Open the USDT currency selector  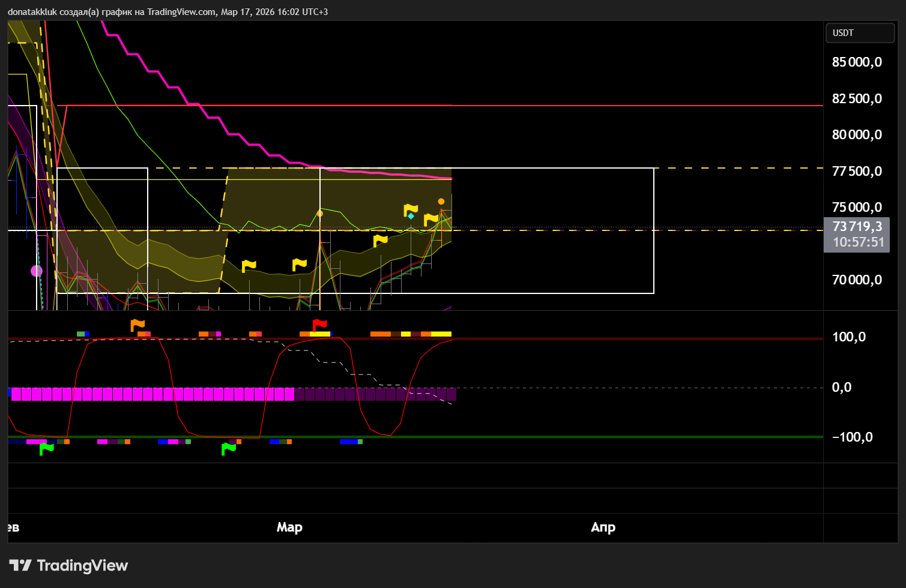[859, 33]
